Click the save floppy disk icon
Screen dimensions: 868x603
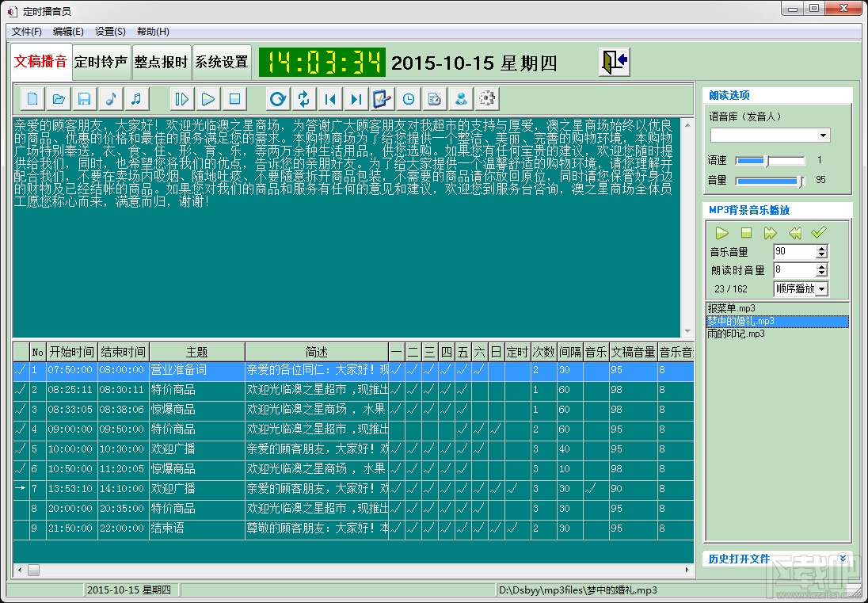[x=83, y=99]
